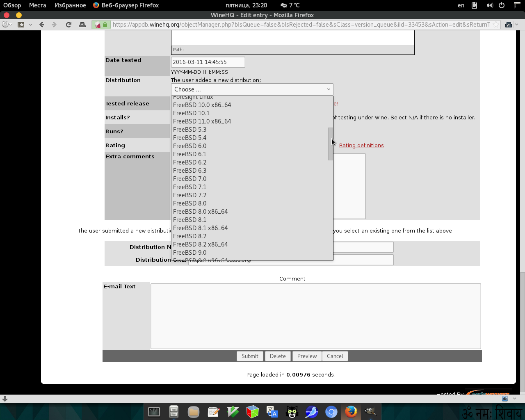Launch the black cat icon in dock
Screen dimensions: 525x420
[x=292, y=411]
